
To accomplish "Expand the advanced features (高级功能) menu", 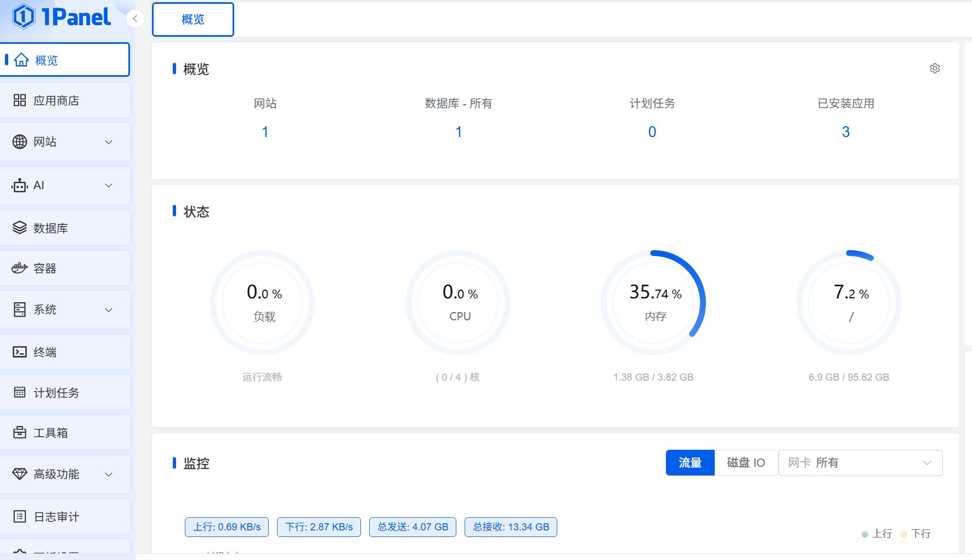I will (109, 474).
